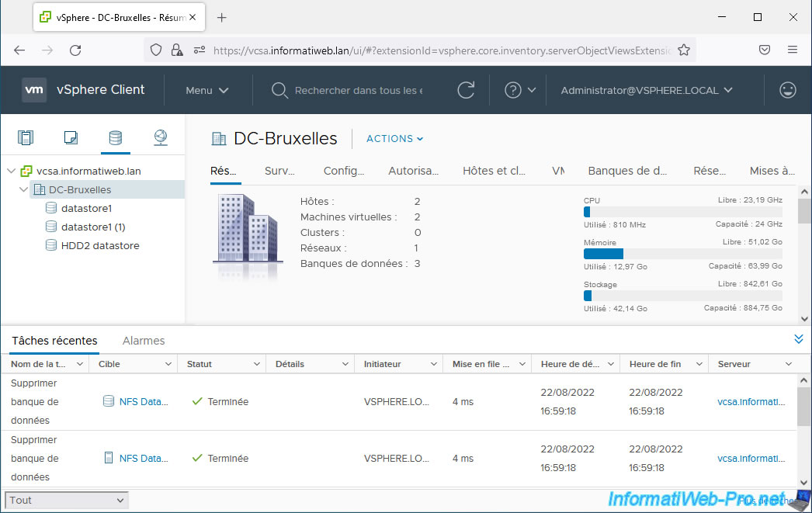Switch to the Alarmes tab

[144, 341]
